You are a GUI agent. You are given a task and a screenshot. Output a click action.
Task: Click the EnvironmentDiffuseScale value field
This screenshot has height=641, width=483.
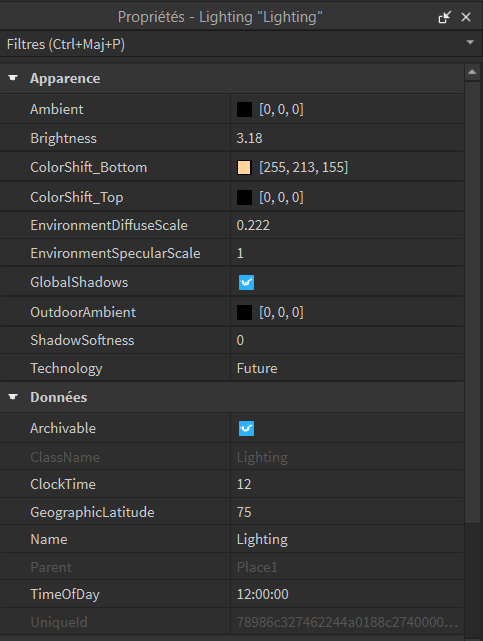[x=347, y=225]
